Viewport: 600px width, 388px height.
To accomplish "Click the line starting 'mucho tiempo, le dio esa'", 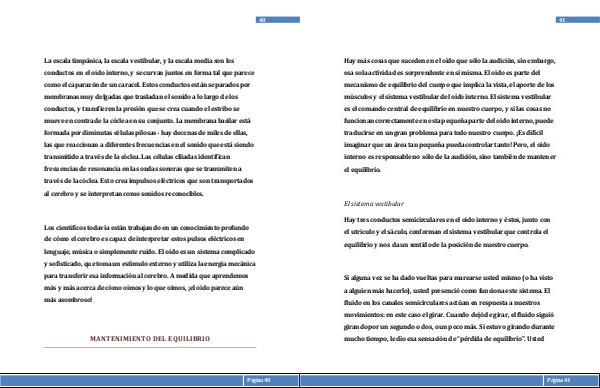I will point(444,339).
